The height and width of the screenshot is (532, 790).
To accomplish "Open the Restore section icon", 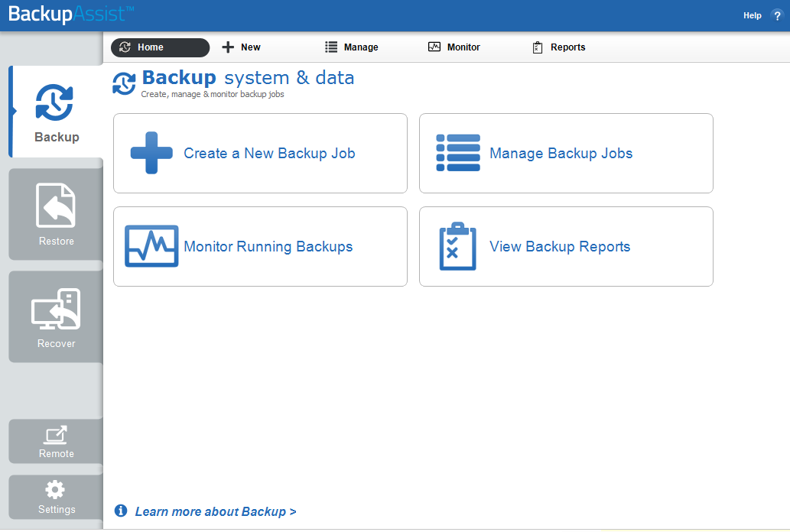I will 56,205.
